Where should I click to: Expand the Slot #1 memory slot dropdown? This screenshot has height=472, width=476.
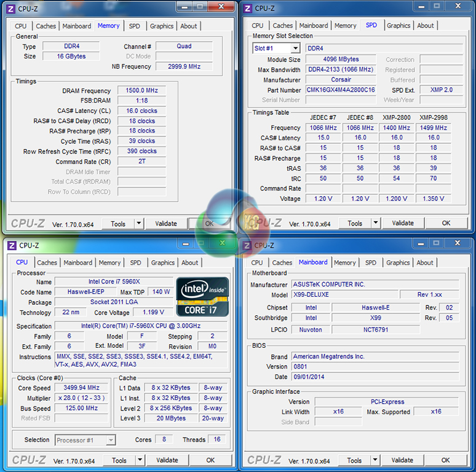point(295,49)
